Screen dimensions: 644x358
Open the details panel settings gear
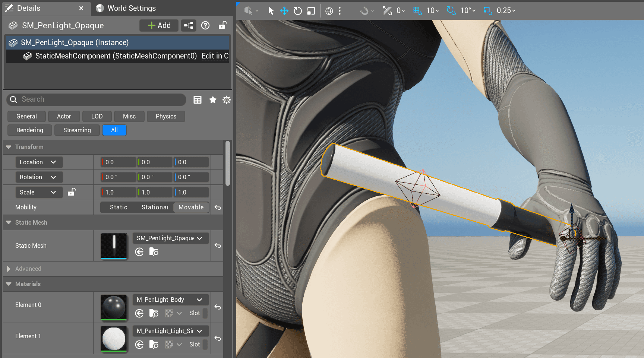point(227,100)
